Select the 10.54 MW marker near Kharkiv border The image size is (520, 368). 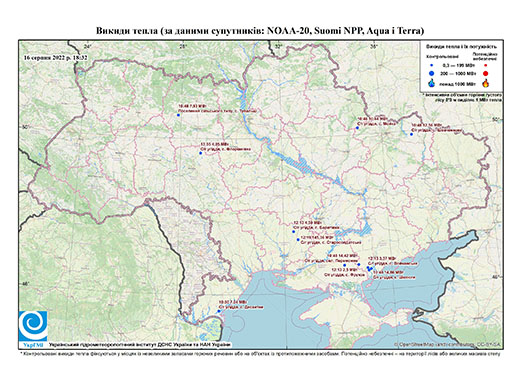357,128
